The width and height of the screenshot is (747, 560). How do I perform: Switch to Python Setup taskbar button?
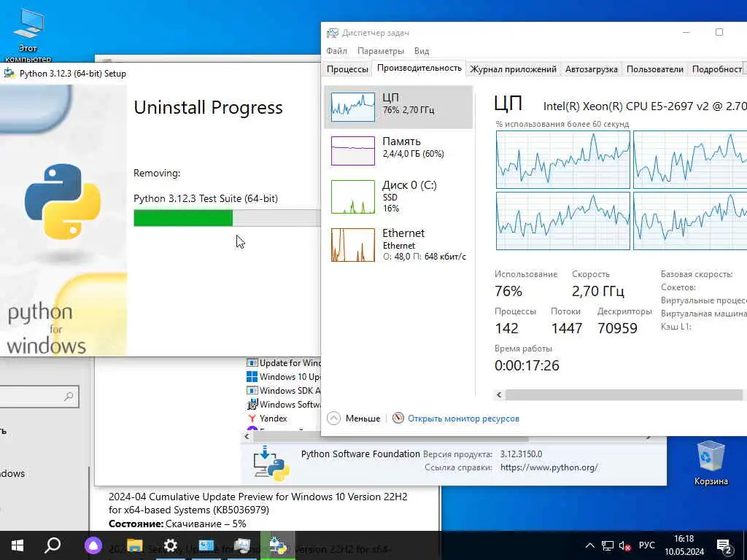coord(278,545)
